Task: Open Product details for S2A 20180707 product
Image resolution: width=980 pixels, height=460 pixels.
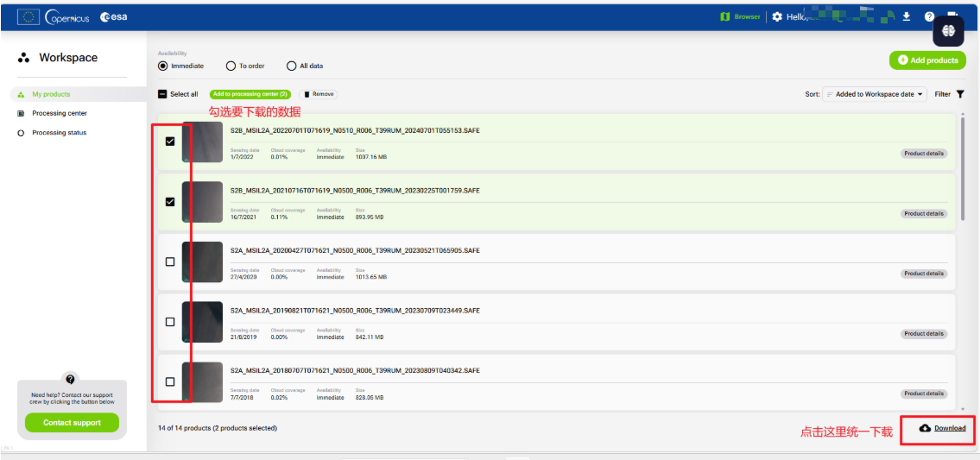Action: tap(924, 394)
